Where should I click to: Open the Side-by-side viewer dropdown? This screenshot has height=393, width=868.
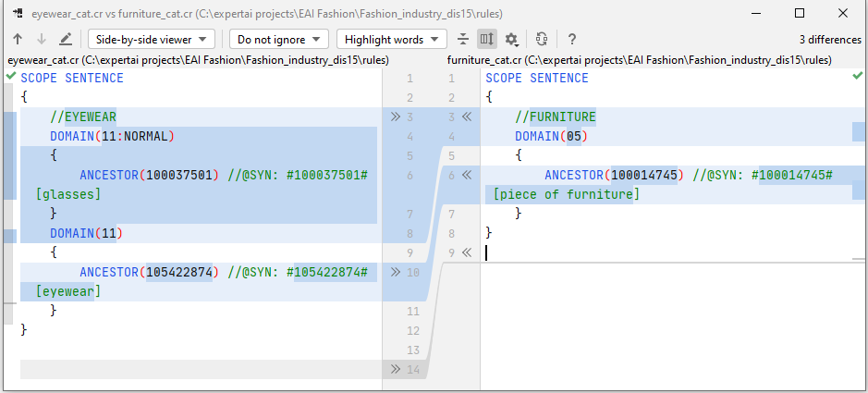tap(152, 40)
